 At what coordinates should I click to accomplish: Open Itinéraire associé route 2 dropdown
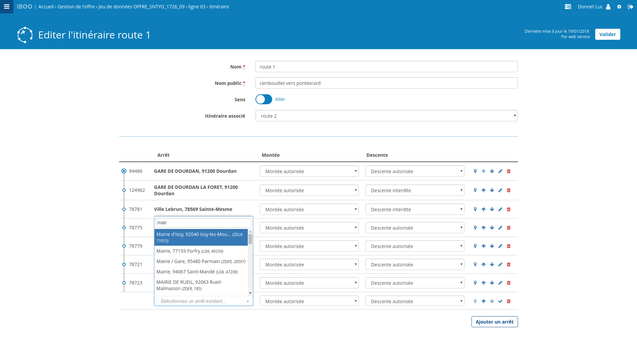[386, 116]
